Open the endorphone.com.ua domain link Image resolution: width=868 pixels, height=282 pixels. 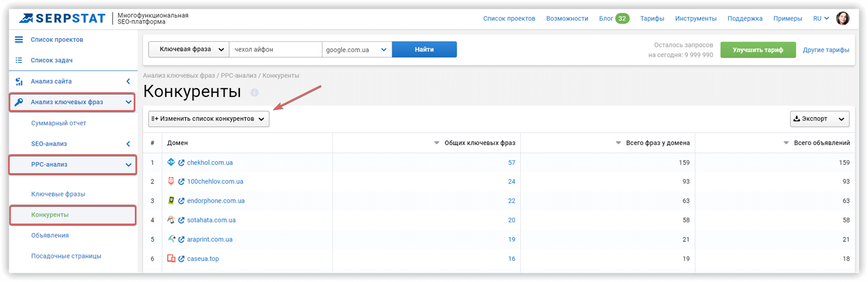tap(216, 201)
